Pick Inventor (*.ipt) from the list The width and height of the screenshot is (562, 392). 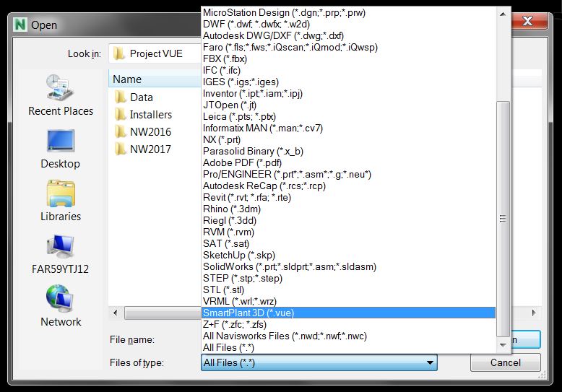[348, 93]
